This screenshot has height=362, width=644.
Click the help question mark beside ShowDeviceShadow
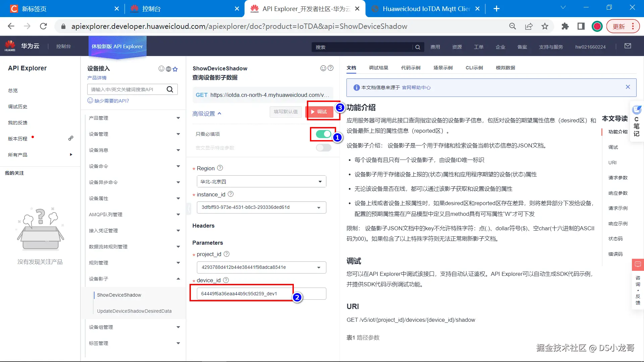click(x=330, y=68)
